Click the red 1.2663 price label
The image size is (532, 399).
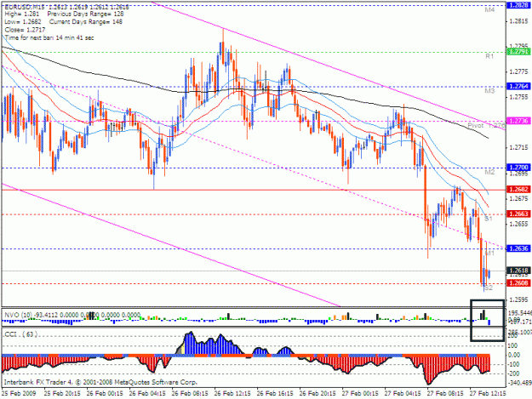coord(518,214)
